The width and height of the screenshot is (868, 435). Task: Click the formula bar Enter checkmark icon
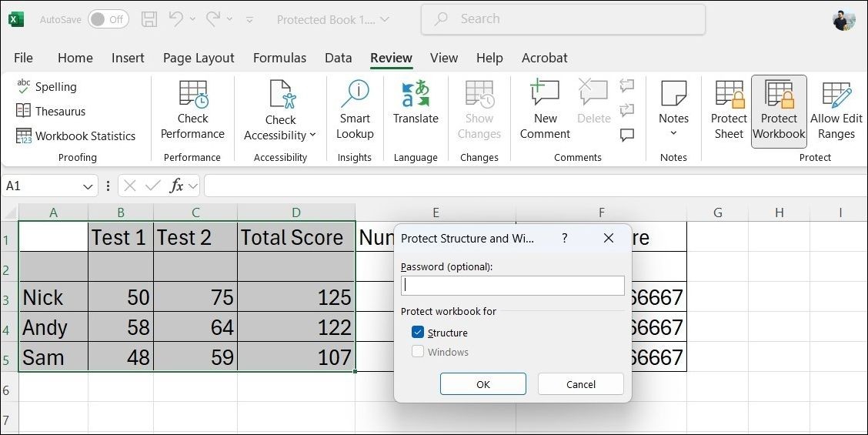pyautogui.click(x=153, y=186)
